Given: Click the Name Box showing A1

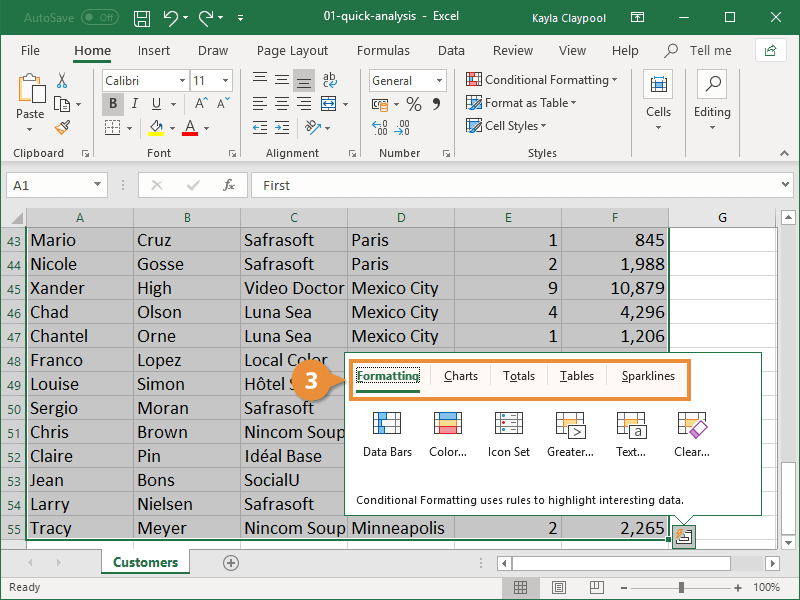Looking at the screenshot, I should (x=48, y=185).
